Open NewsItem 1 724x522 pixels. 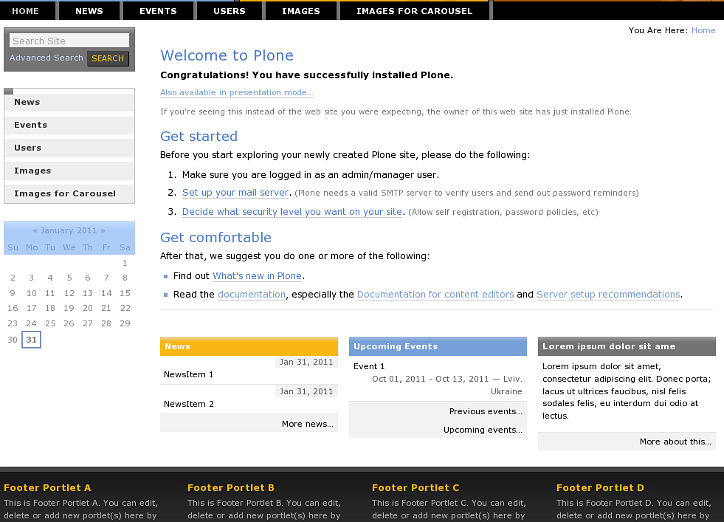[x=188, y=374]
